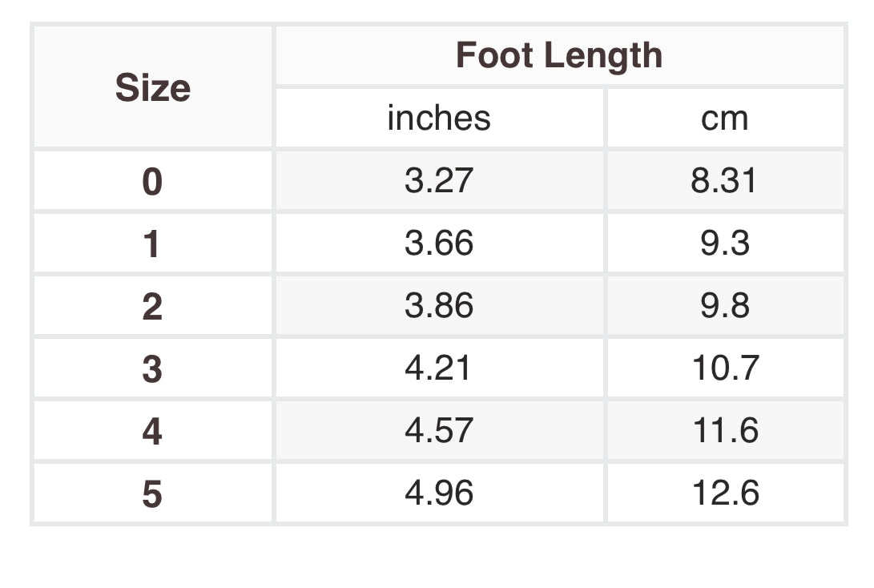Select the 12.6 cm cell
Viewport: 874px width, 588px height.
[x=724, y=493]
